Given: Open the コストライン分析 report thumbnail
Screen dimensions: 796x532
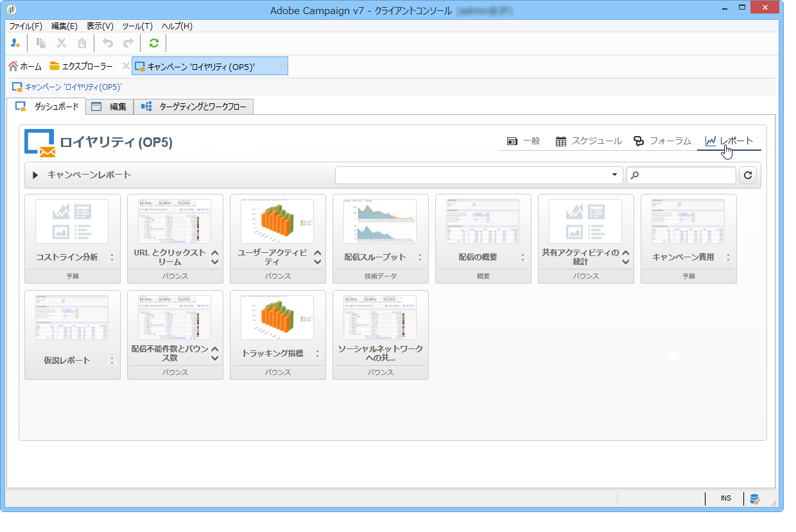Looking at the screenshot, I should pyautogui.click(x=72, y=221).
